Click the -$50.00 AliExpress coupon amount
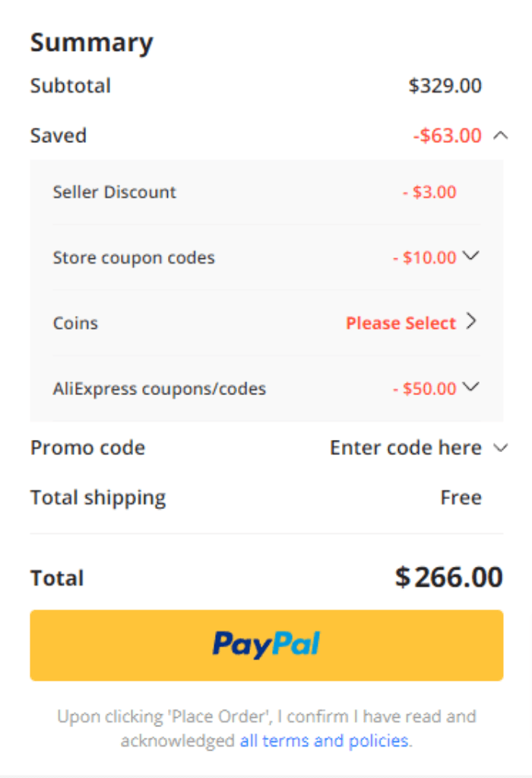This screenshot has width=532, height=778. pos(424,388)
